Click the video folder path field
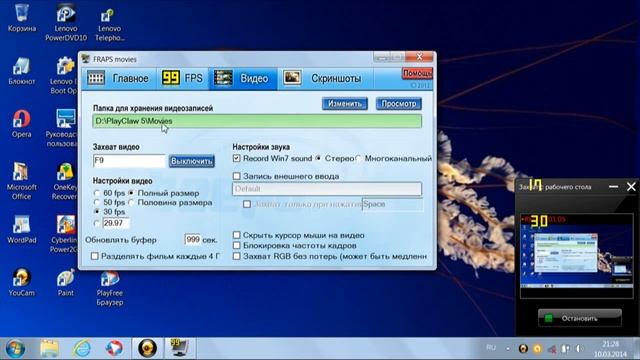Screen dimensions: 640x360 click(257, 121)
